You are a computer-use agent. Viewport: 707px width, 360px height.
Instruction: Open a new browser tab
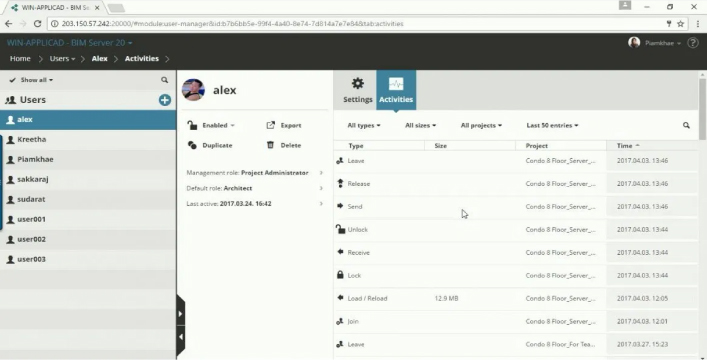116,8
